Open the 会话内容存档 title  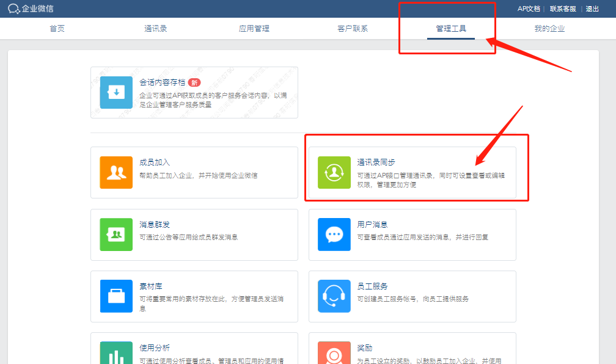163,82
